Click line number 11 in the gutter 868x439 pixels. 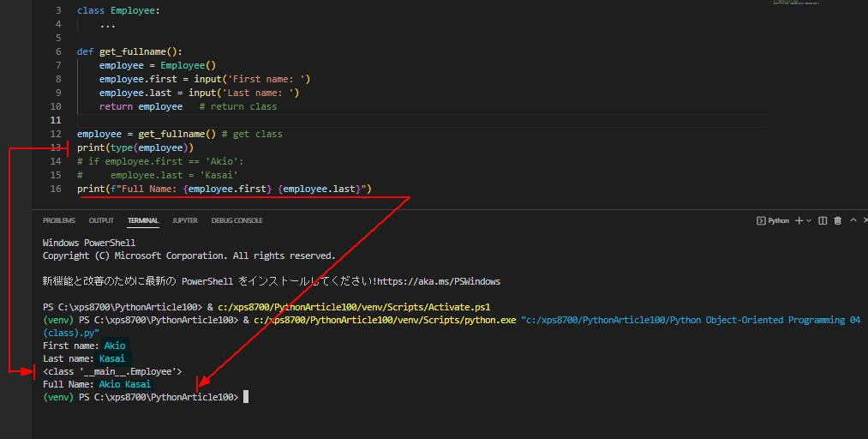coord(56,120)
